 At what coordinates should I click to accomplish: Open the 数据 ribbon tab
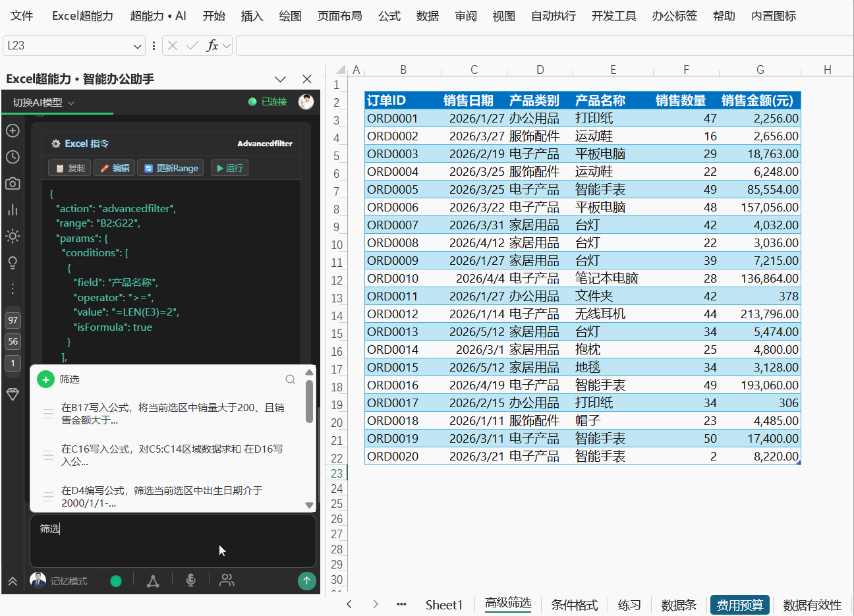[428, 16]
